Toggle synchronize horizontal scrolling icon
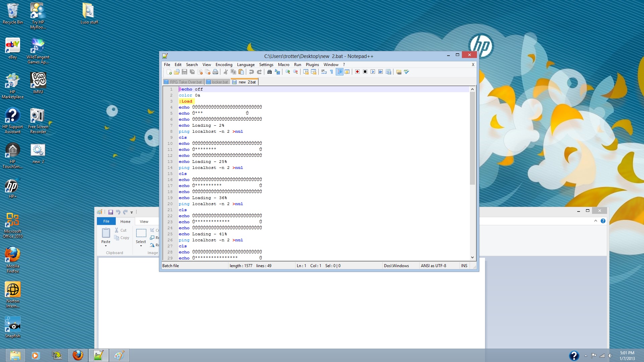This screenshot has width=644, height=362. tap(314, 72)
